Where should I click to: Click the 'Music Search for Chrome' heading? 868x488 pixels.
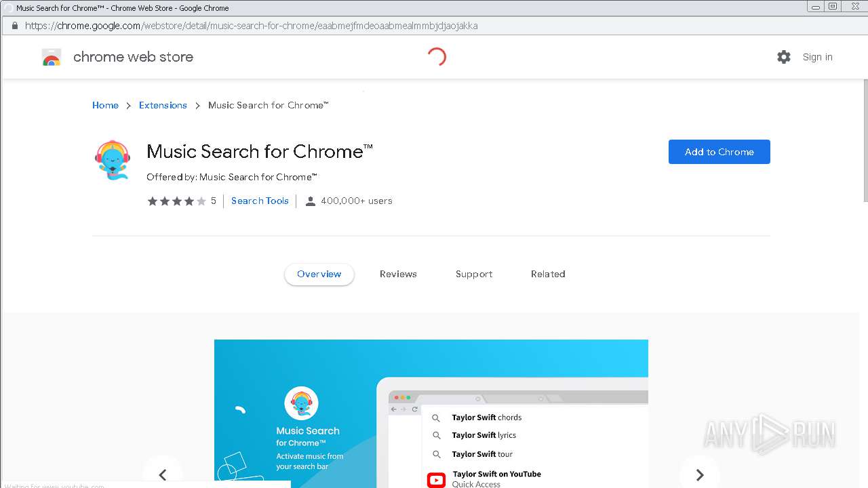click(x=260, y=152)
